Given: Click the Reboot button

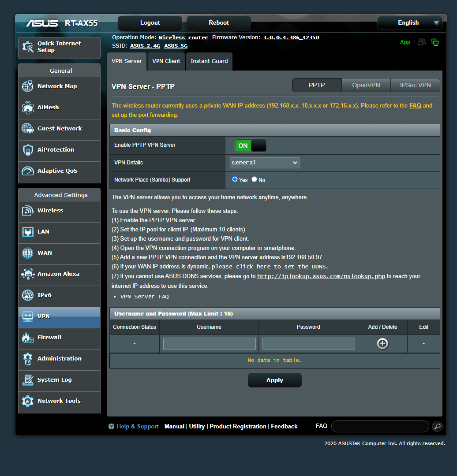Looking at the screenshot, I should (x=218, y=23).
